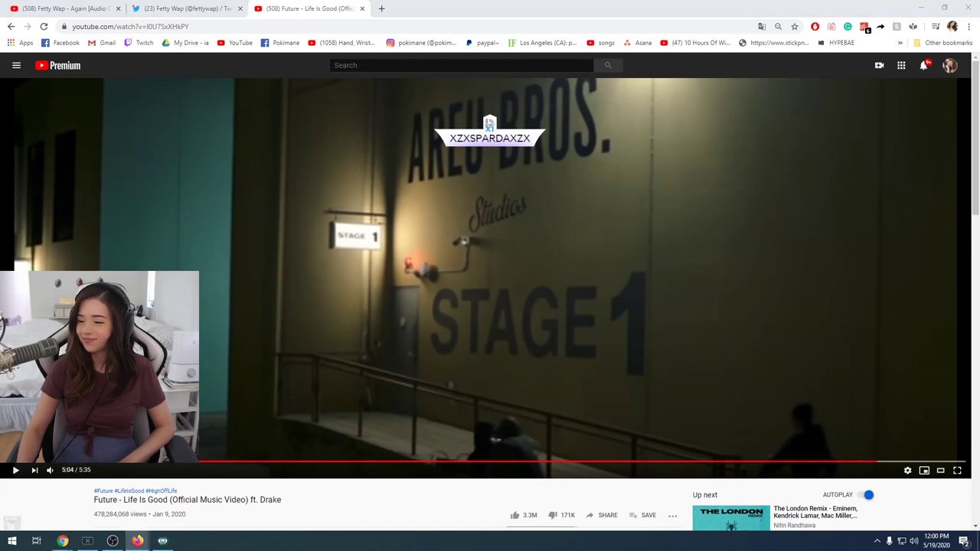Image resolution: width=980 pixels, height=551 pixels.
Task: Open The London Remix video title link
Action: point(815,512)
